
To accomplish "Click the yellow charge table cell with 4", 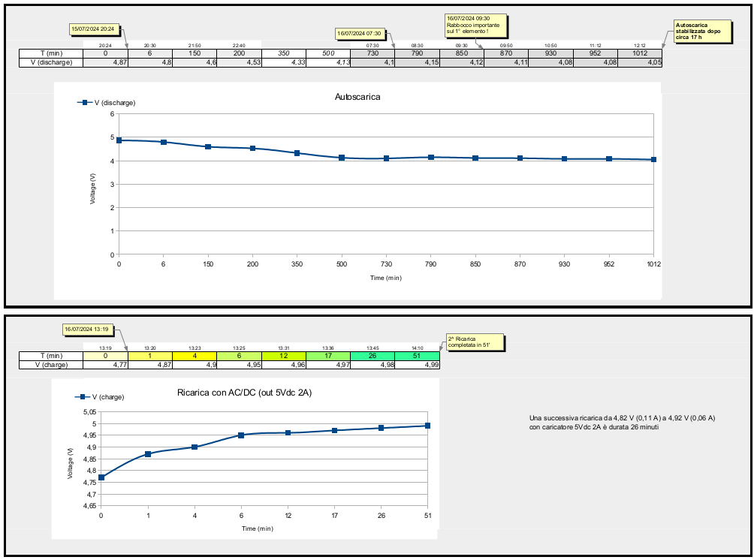I will point(194,356).
